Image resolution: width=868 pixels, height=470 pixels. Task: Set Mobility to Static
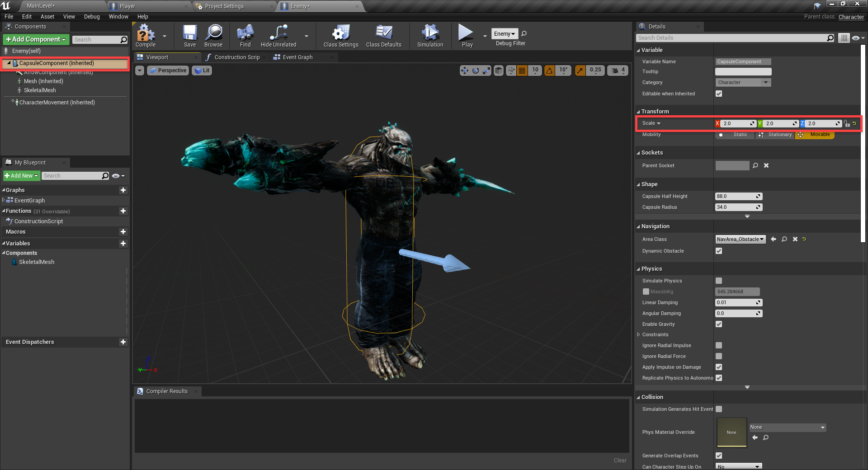click(x=735, y=135)
